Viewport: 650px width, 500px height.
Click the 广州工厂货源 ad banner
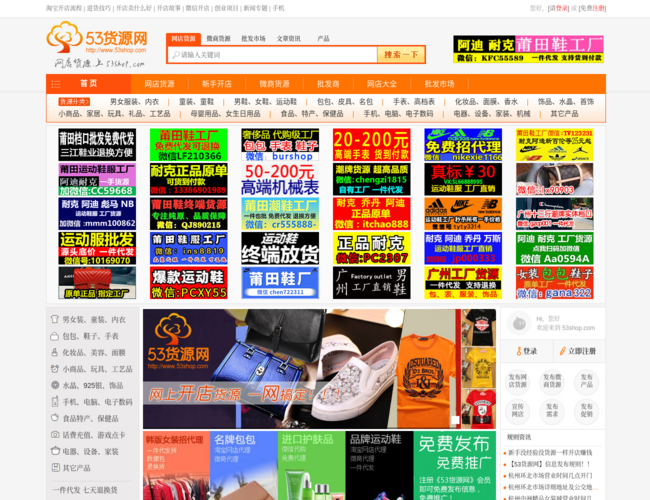(x=463, y=283)
